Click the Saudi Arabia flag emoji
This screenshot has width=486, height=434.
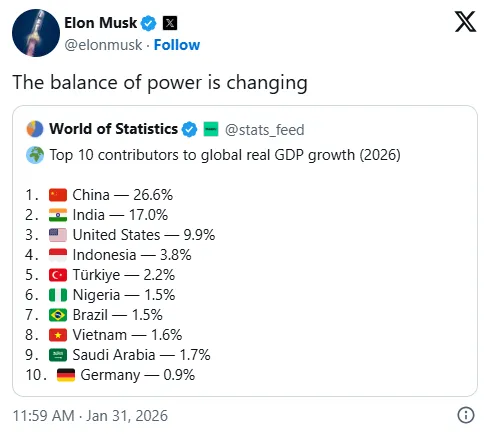pyautogui.click(x=58, y=355)
